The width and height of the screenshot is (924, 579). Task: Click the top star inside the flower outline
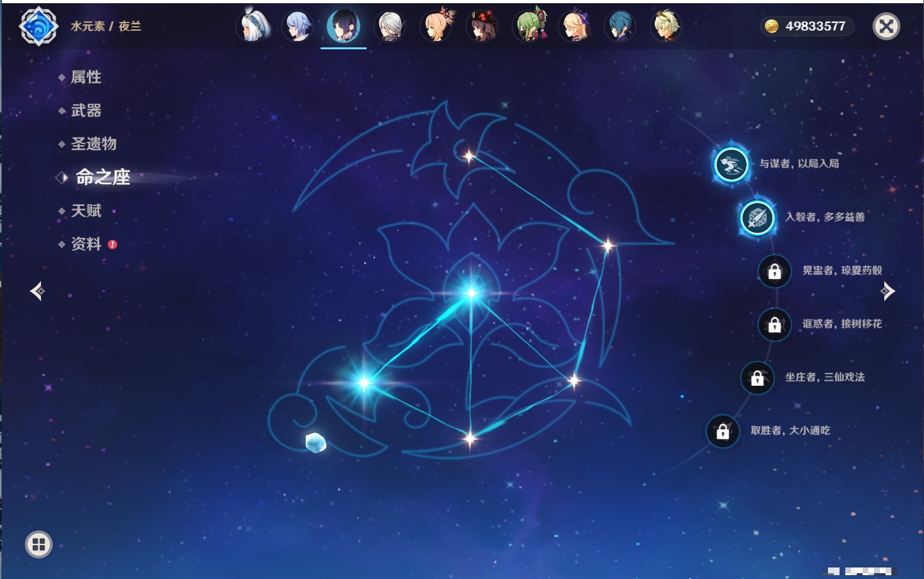(x=469, y=155)
